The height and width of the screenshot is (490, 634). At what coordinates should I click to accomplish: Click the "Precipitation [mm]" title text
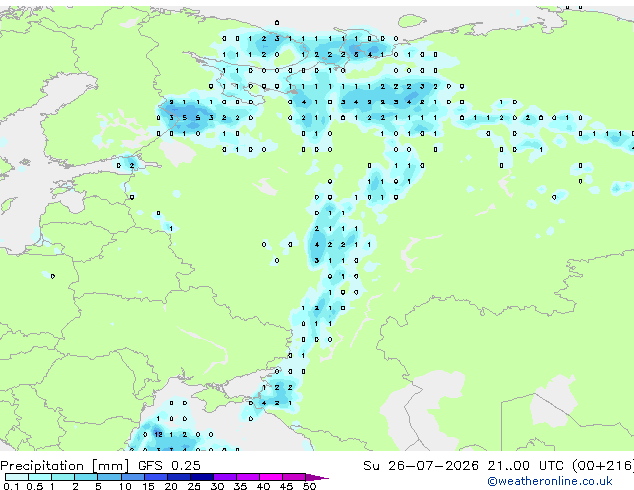65,466
